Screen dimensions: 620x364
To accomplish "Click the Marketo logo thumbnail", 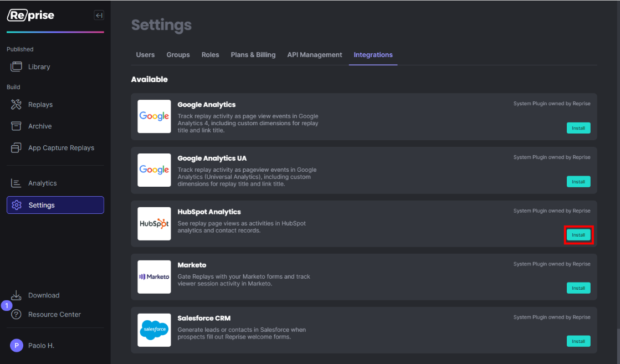I will coord(154,276).
